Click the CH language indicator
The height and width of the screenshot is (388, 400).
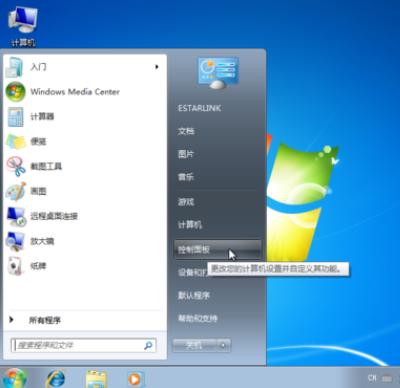tap(372, 378)
